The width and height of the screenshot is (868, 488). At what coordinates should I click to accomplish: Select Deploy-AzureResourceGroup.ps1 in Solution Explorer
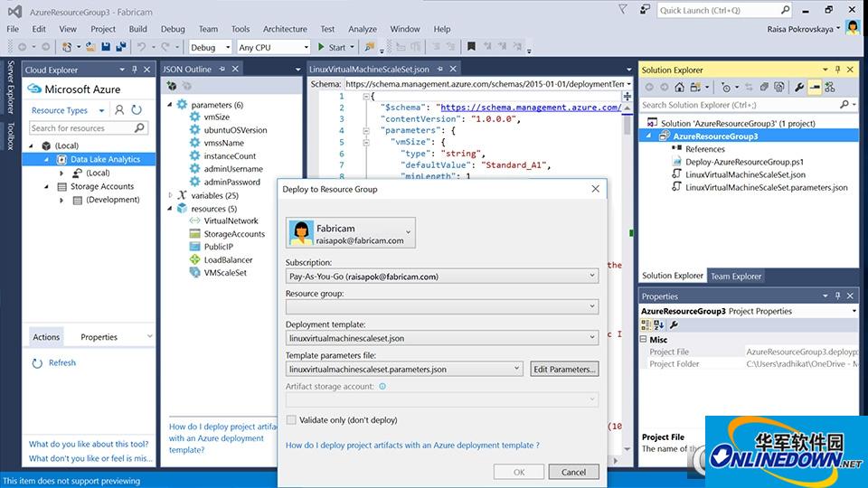tap(744, 162)
